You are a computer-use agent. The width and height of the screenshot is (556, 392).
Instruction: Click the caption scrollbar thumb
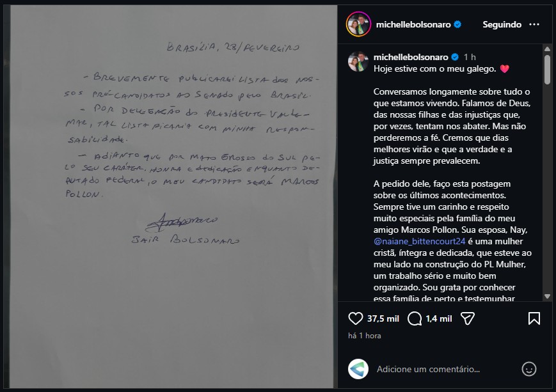pyautogui.click(x=548, y=70)
